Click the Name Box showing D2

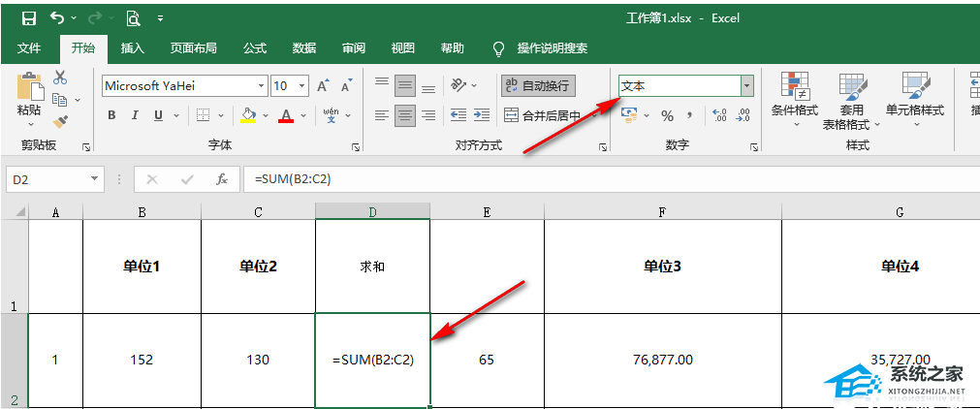coord(47,179)
